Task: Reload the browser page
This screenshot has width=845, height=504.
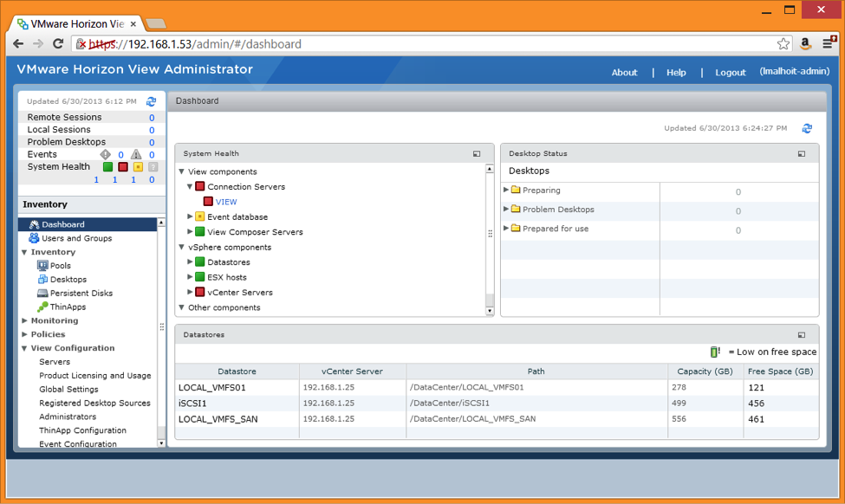Action: (58, 43)
